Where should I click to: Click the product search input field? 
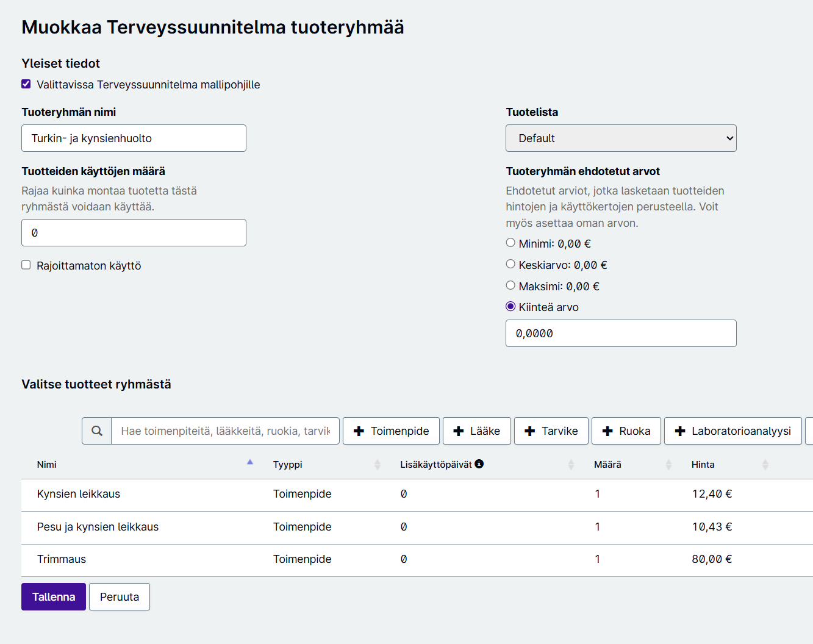226,431
